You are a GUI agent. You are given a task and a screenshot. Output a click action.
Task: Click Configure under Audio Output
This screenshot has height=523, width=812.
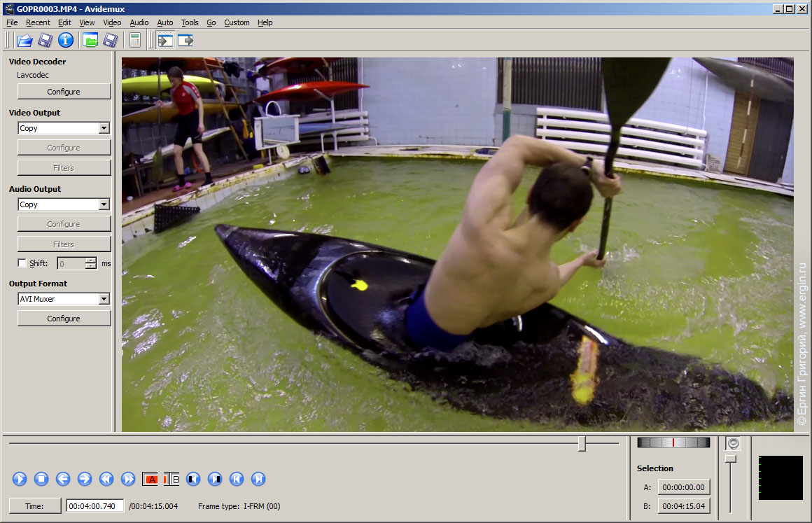pos(64,224)
